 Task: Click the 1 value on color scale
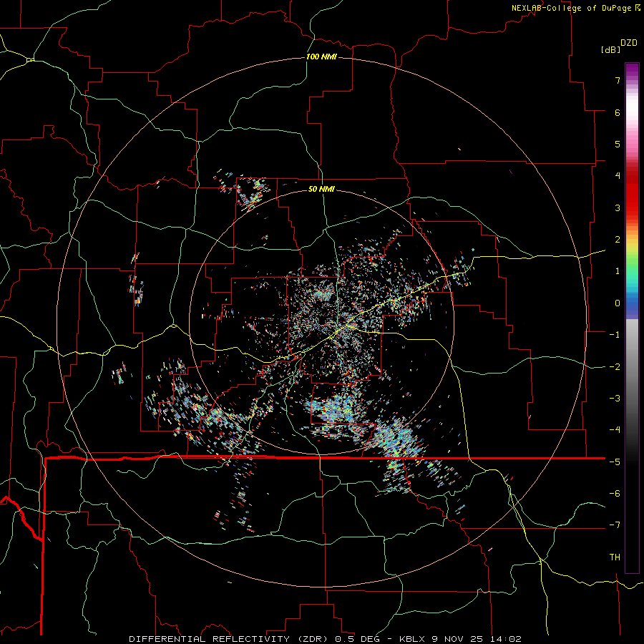[x=618, y=271]
